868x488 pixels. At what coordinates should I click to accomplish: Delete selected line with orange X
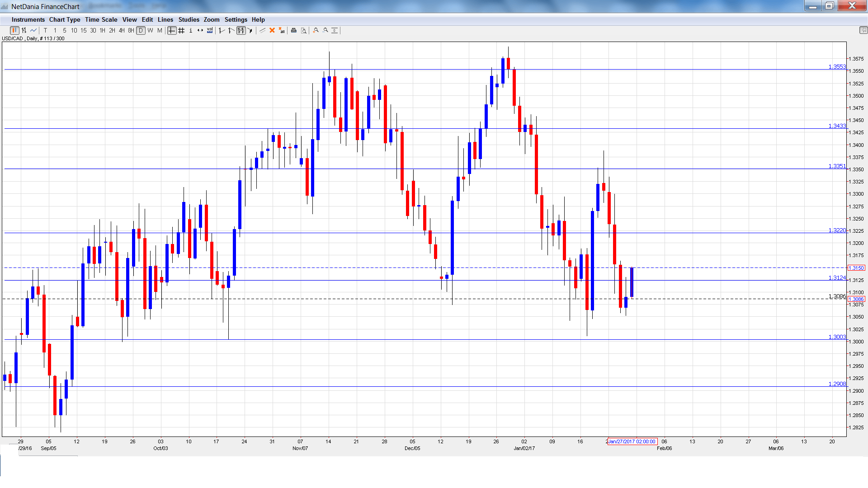272,30
